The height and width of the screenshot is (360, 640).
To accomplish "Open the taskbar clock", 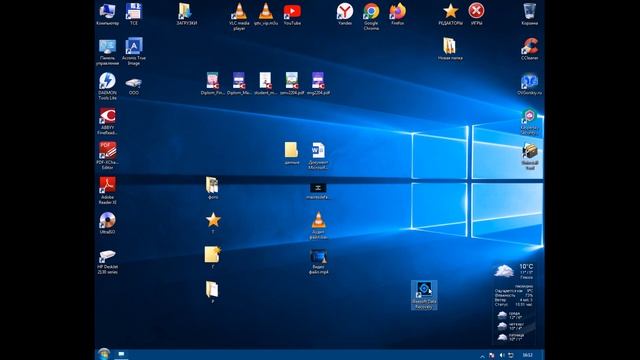I will (x=527, y=355).
